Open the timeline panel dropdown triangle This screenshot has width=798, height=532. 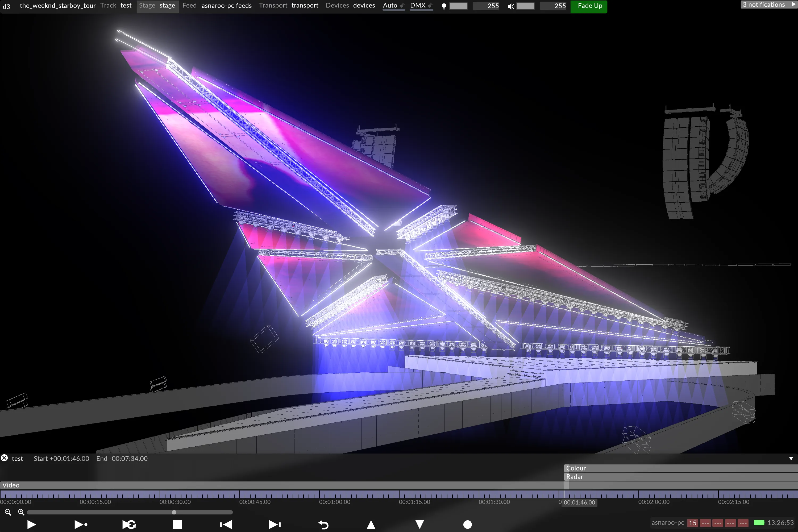[x=791, y=458]
